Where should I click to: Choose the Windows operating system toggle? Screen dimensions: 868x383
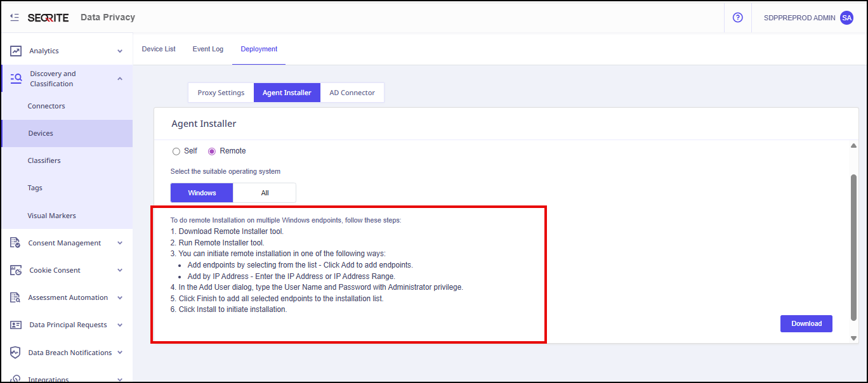[202, 193]
